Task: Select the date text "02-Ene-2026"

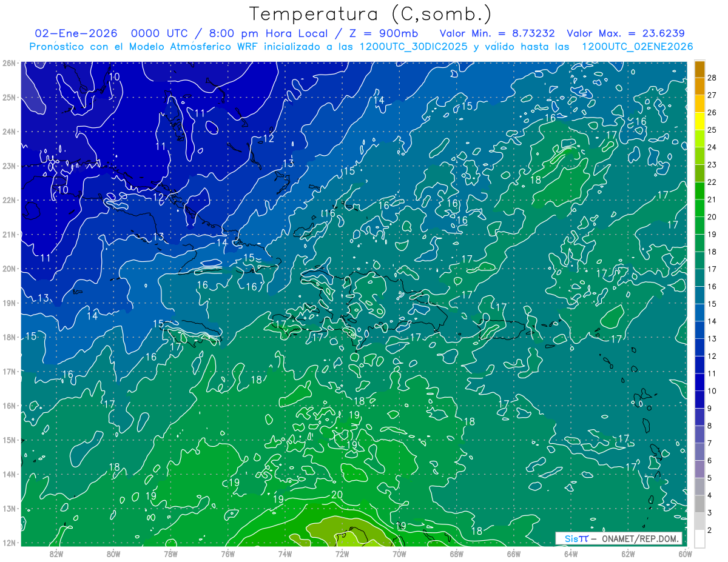Action: pyautogui.click(x=76, y=33)
